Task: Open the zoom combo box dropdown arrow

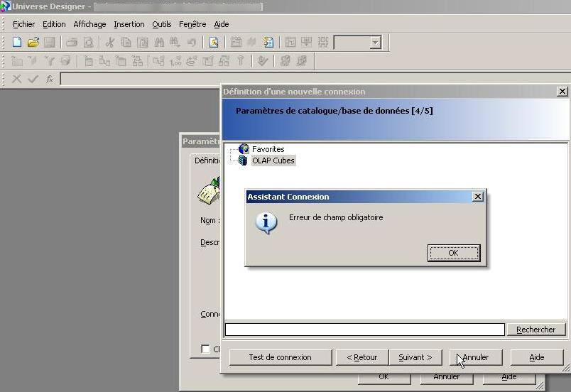Action: [x=376, y=43]
